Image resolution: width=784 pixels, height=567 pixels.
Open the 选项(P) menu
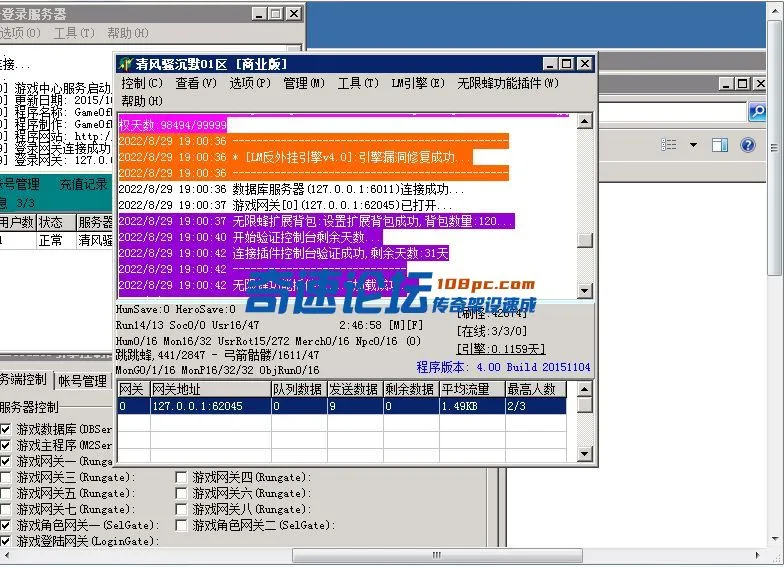pos(250,83)
